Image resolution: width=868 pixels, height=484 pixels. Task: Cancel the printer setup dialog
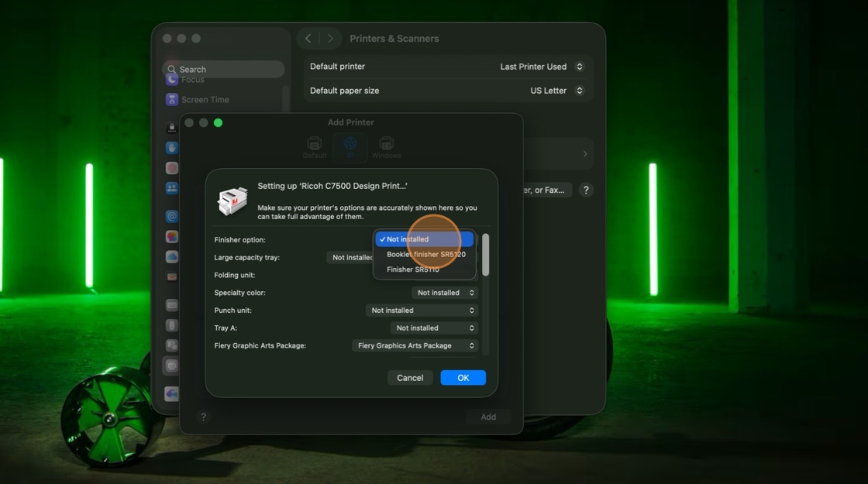pos(410,378)
